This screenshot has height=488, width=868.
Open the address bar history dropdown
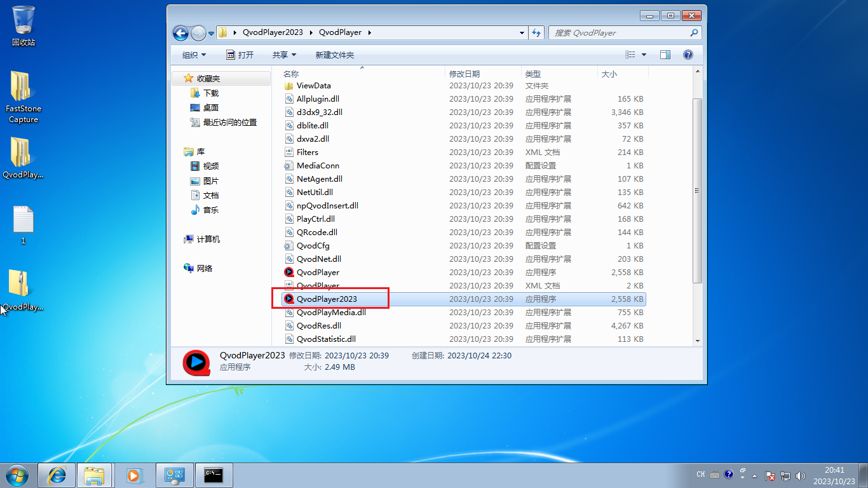[521, 32]
